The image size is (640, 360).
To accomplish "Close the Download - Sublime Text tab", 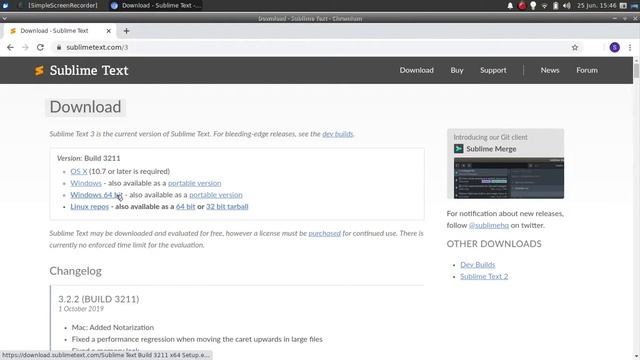I will (x=109, y=31).
